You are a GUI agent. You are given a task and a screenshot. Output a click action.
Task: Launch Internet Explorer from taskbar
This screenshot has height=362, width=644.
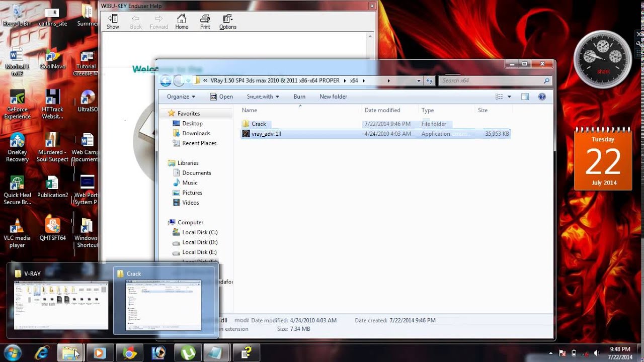(41, 353)
